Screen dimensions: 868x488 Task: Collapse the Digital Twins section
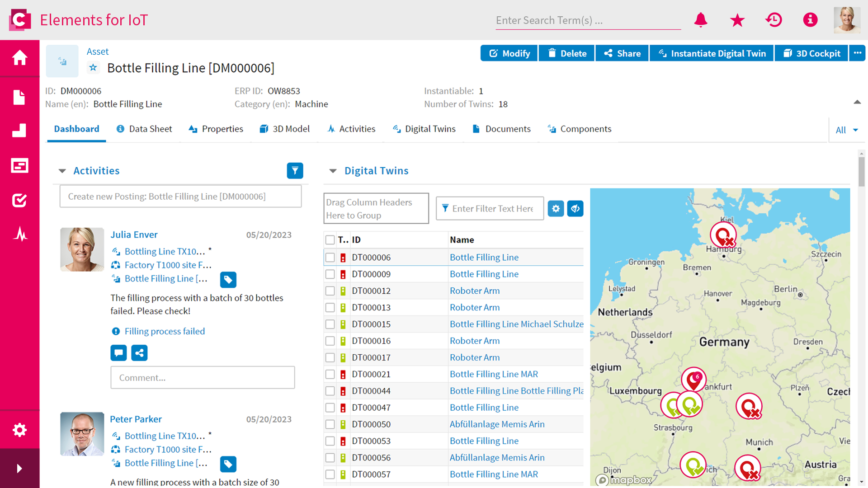tap(333, 171)
